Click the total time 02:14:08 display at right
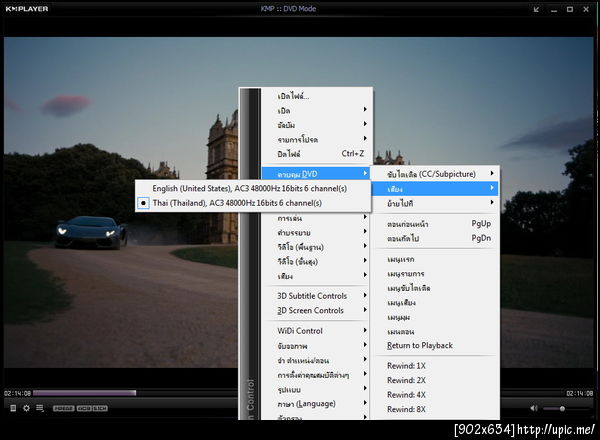The height and width of the screenshot is (440, 600). point(580,393)
